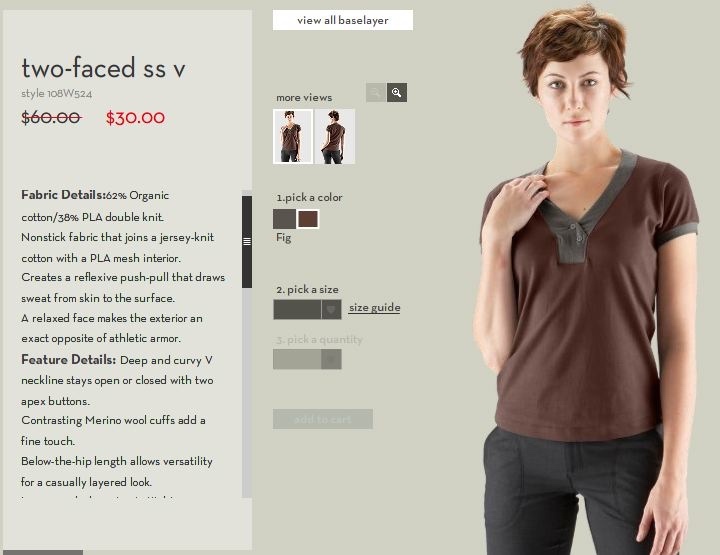This screenshot has width=720, height=555.
Task: Click the large model product photo
Action: click(x=584, y=280)
